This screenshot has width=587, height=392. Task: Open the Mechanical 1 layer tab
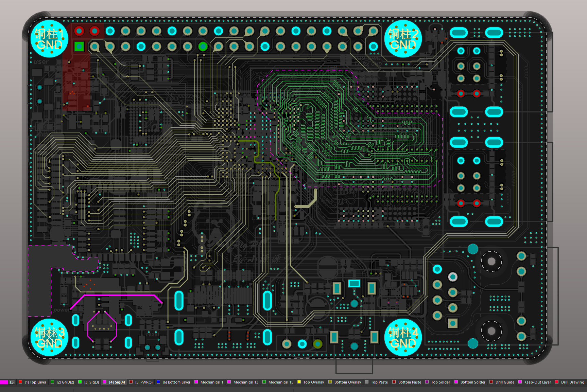[211, 382]
